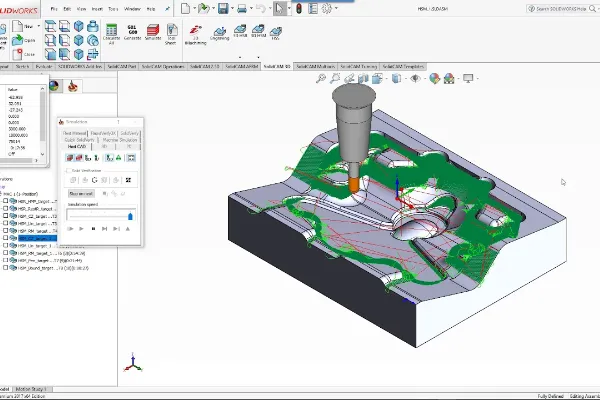The width and height of the screenshot is (600, 400).
Task: Click the Options gear icon
Action: 327,8
